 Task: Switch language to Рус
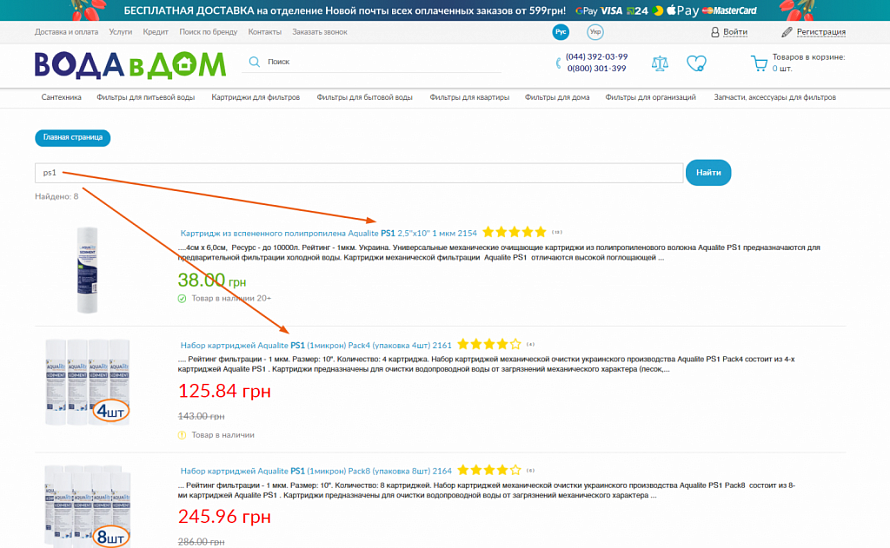pos(561,32)
